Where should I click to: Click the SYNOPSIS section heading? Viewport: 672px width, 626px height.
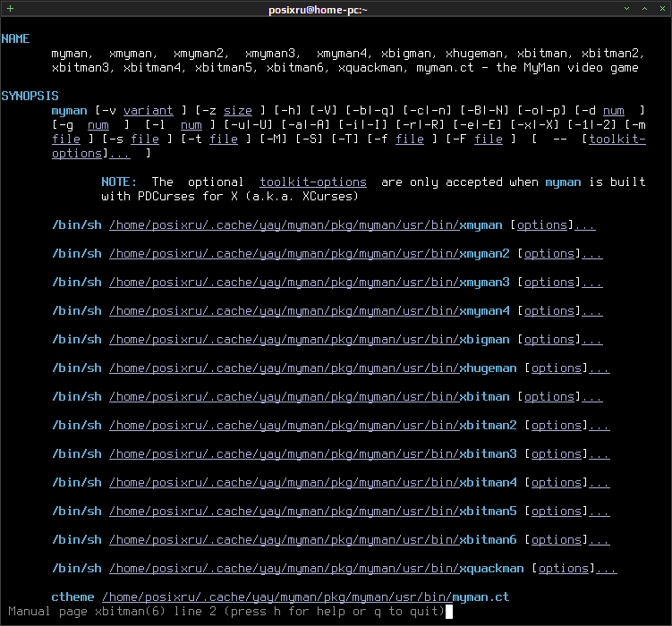(30, 96)
